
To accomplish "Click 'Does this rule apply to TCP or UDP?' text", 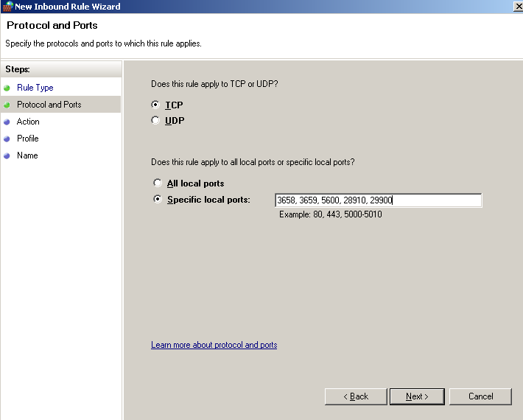I will tap(214, 84).
